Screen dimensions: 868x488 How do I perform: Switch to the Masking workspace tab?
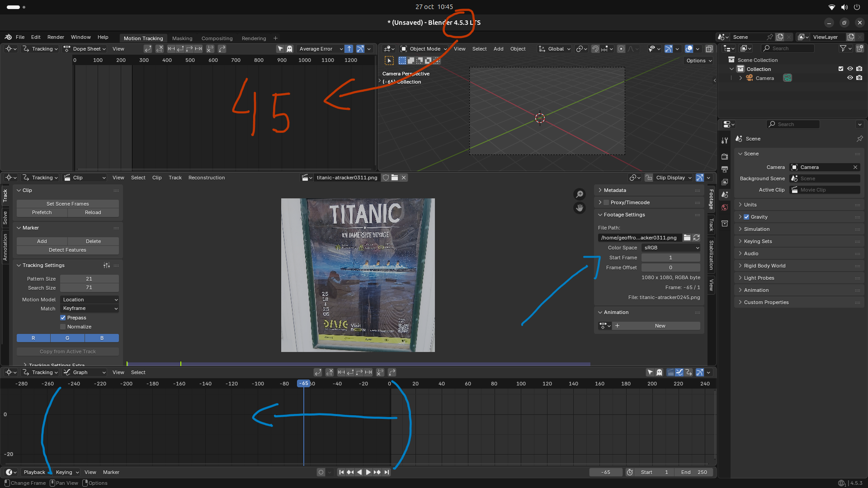tap(182, 38)
